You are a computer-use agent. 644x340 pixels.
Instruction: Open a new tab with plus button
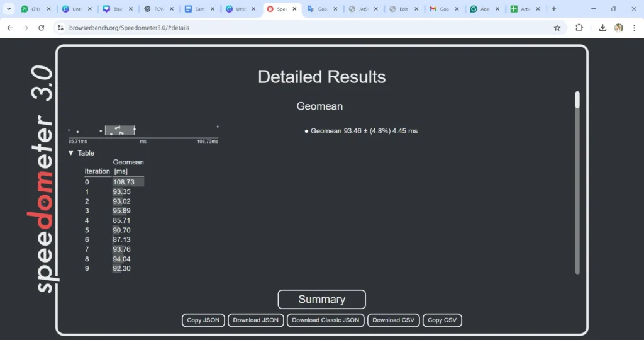(553, 9)
